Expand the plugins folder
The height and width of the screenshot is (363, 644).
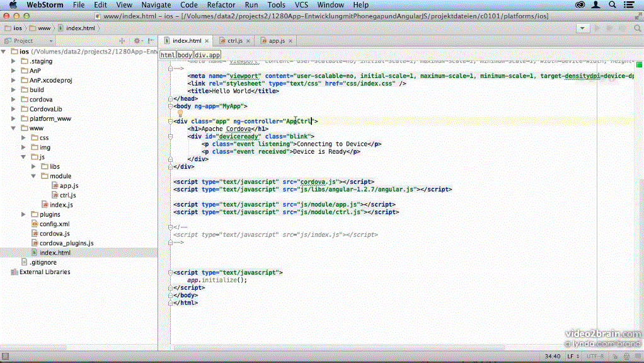click(24, 214)
